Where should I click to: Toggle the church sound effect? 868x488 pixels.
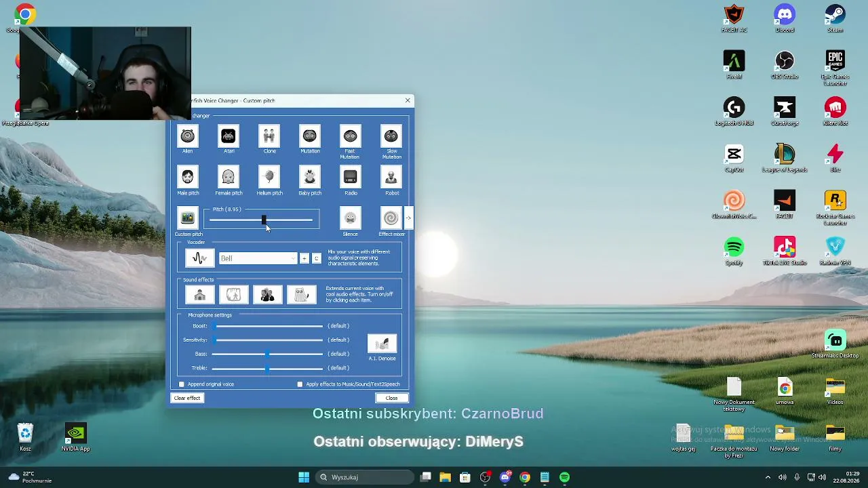(199, 295)
